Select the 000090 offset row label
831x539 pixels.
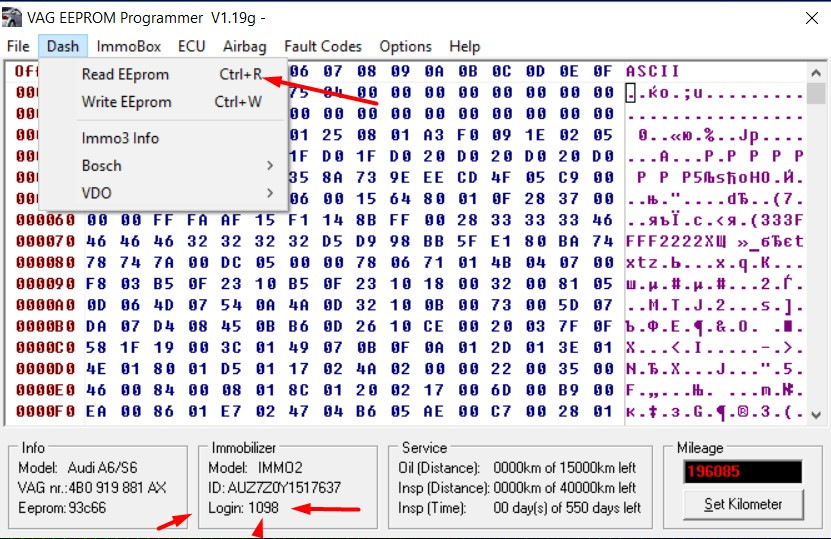pyautogui.click(x=46, y=284)
